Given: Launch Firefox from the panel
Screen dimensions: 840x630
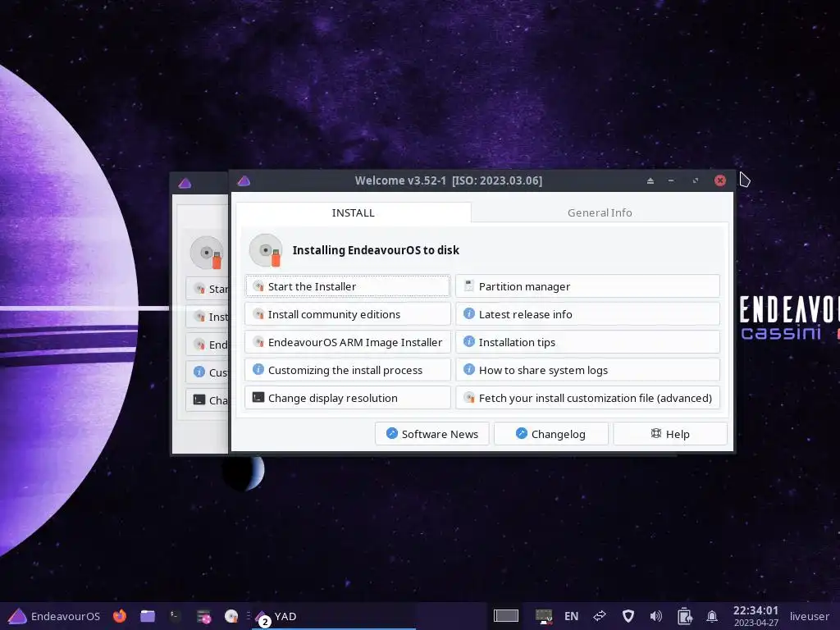Looking at the screenshot, I should coord(120,616).
